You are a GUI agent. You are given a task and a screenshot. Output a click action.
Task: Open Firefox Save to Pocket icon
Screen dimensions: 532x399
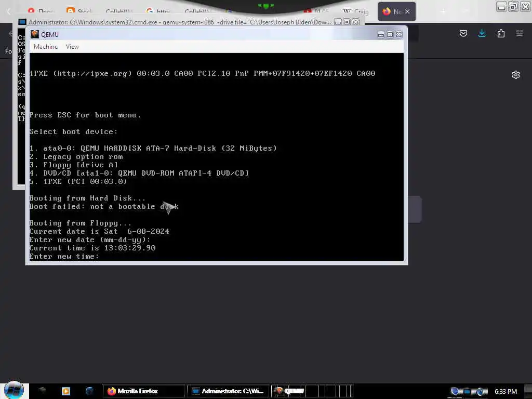[x=463, y=33]
